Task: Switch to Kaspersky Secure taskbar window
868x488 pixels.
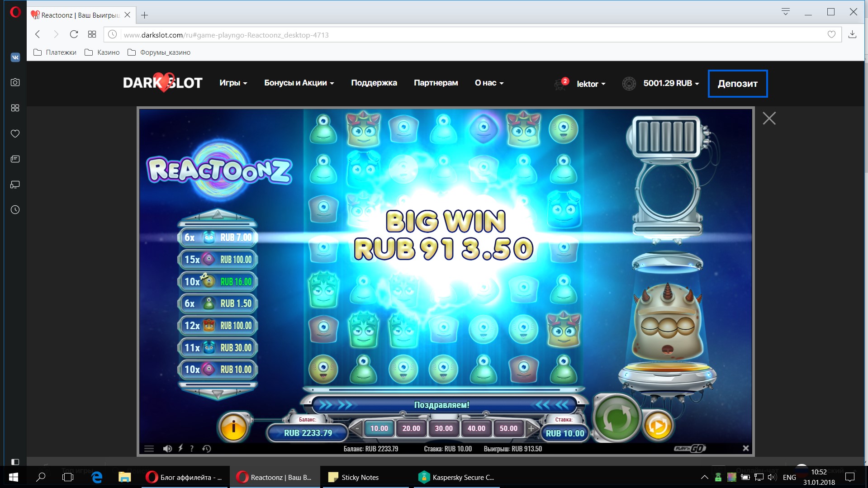Action: pyautogui.click(x=456, y=477)
